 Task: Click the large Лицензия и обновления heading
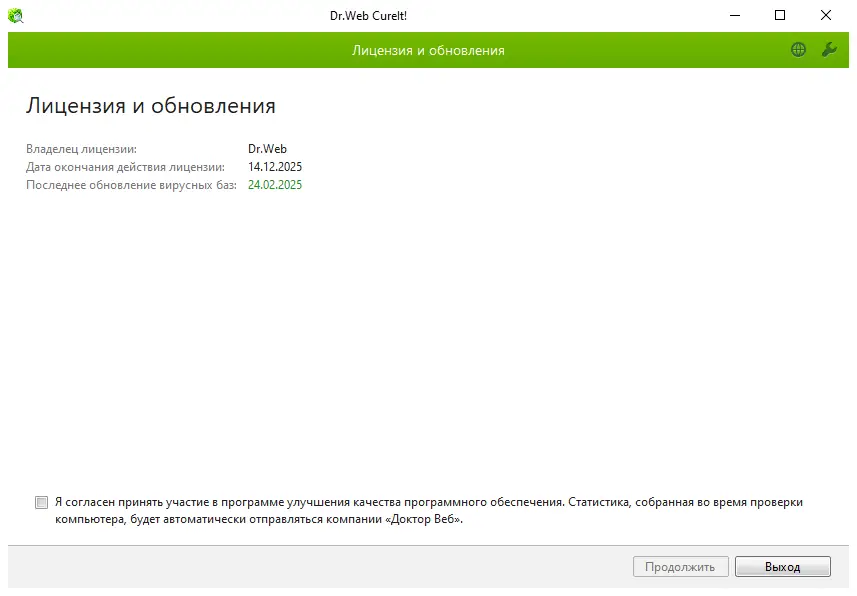[151, 106]
